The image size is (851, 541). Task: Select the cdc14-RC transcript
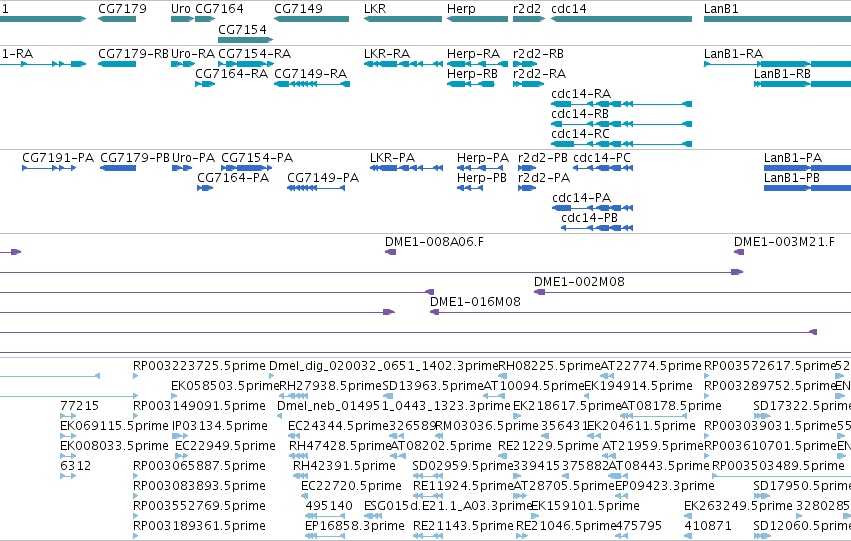pos(621,144)
